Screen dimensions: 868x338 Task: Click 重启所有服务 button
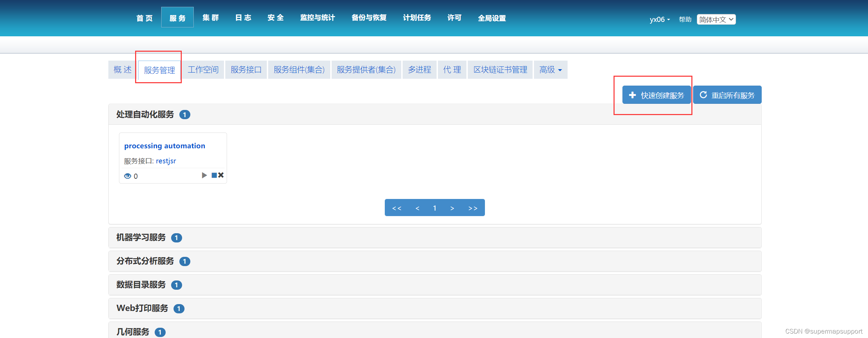click(727, 95)
